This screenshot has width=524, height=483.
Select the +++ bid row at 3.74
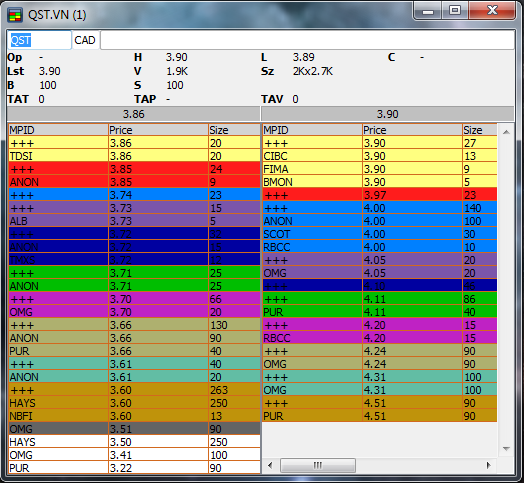(x=134, y=195)
